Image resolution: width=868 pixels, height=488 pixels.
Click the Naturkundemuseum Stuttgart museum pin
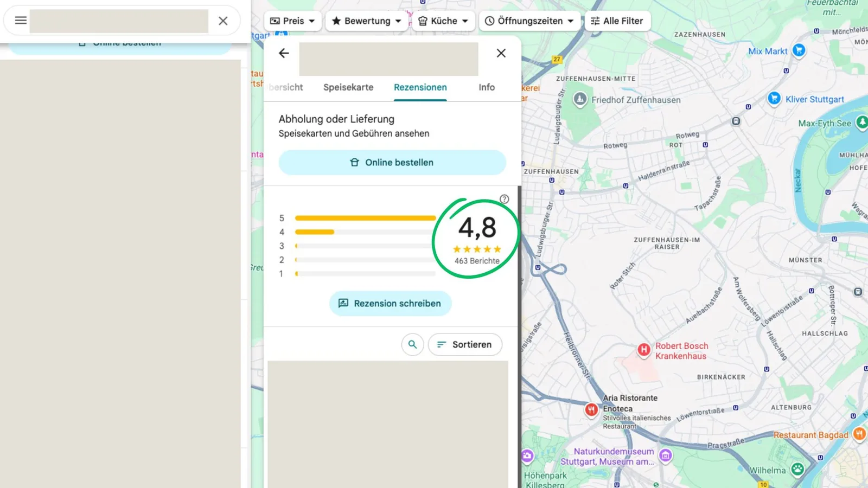(x=666, y=455)
